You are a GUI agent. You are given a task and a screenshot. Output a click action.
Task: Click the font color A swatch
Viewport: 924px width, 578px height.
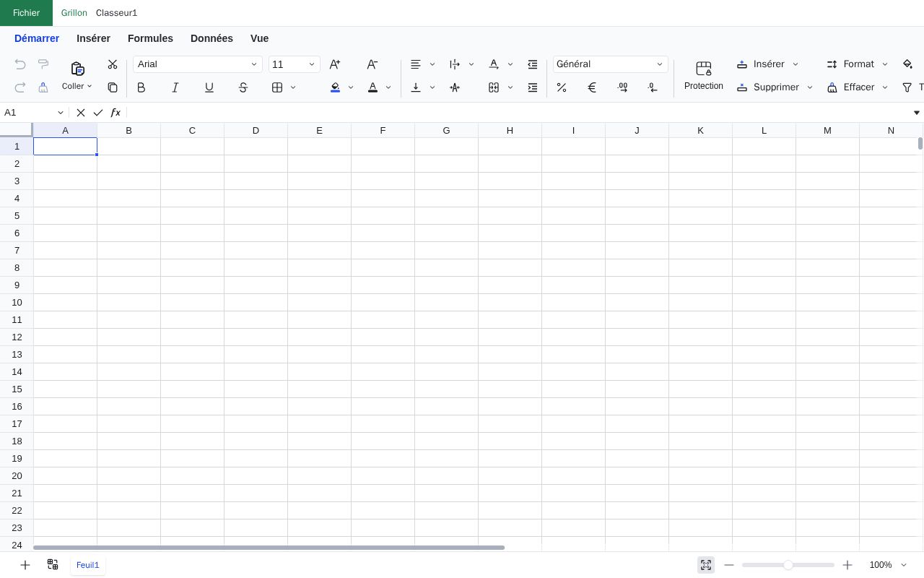(372, 87)
